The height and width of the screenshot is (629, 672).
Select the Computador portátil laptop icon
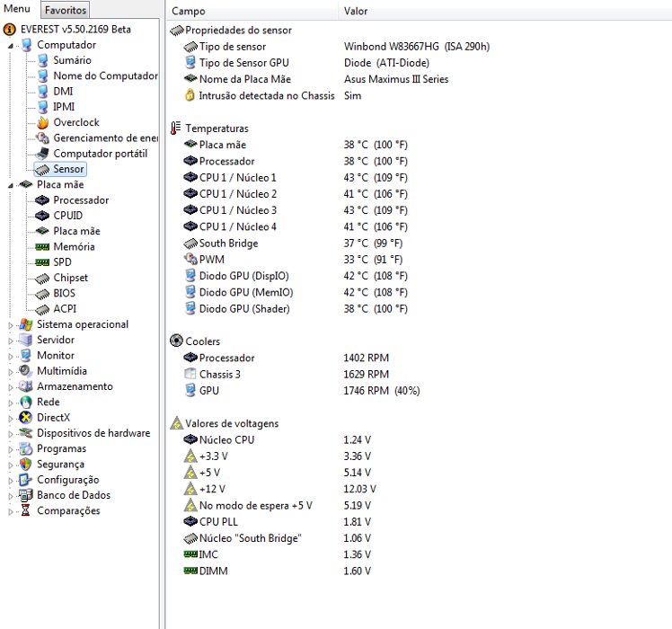tap(42, 154)
